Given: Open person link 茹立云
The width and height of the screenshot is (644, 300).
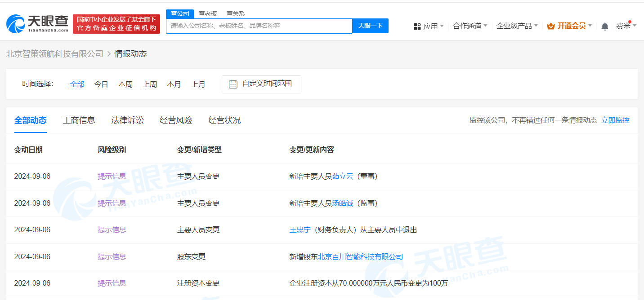Looking at the screenshot, I should (x=343, y=176).
